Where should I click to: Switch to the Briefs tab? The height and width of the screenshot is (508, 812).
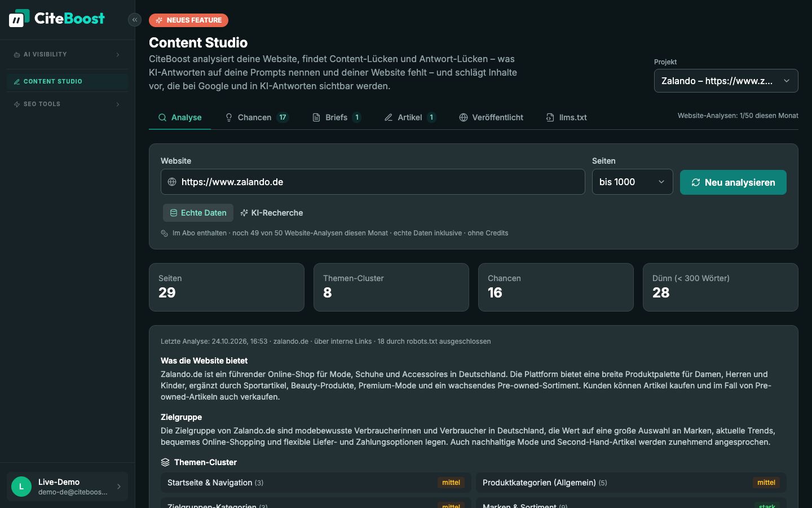[x=337, y=117]
